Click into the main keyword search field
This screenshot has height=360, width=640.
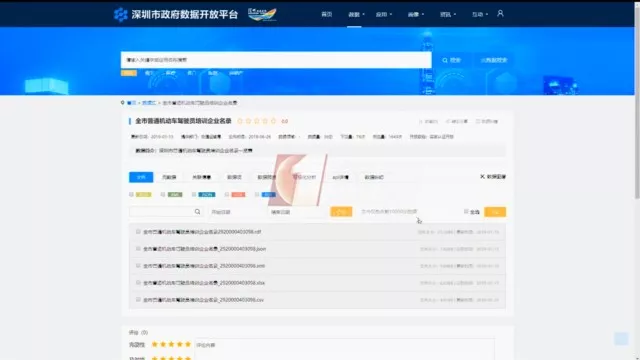click(276, 60)
